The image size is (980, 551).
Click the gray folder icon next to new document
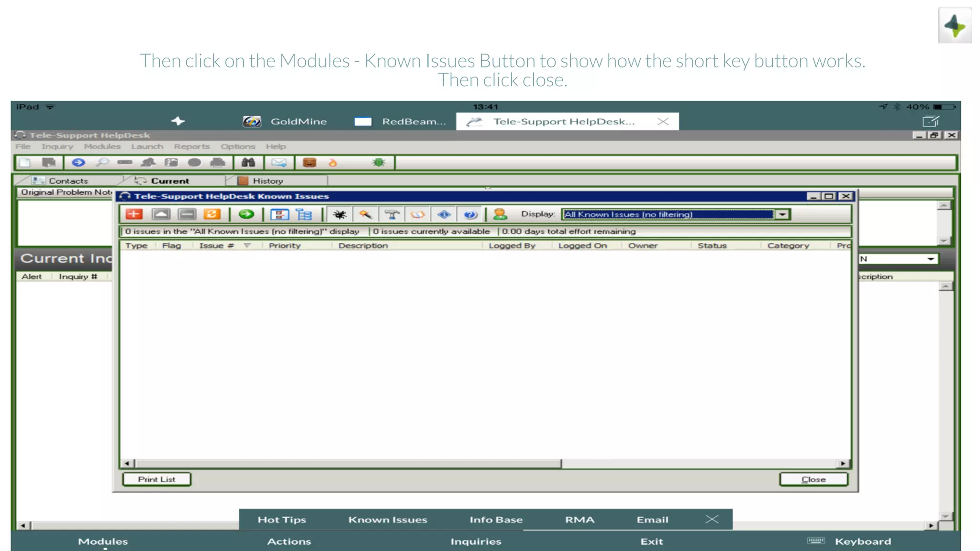(x=49, y=163)
